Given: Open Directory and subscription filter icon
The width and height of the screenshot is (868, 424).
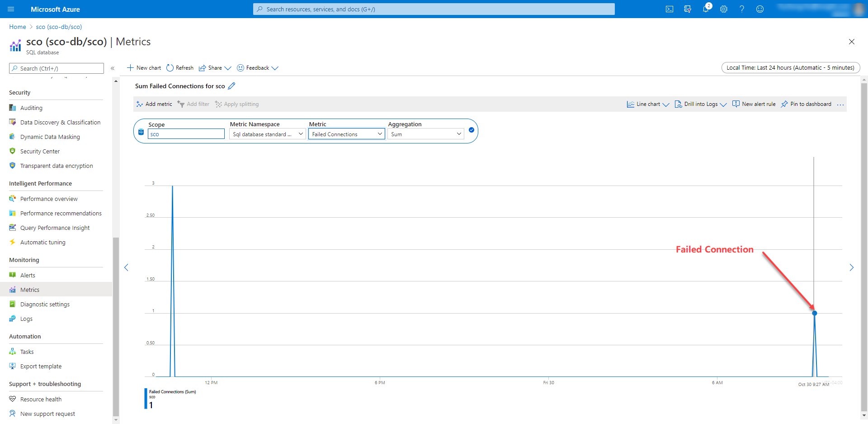Looking at the screenshot, I should point(688,9).
